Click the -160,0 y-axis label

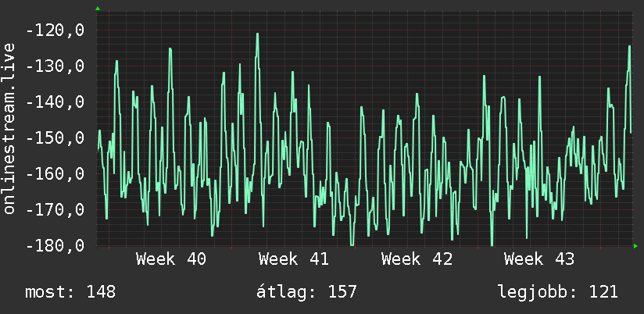point(55,174)
